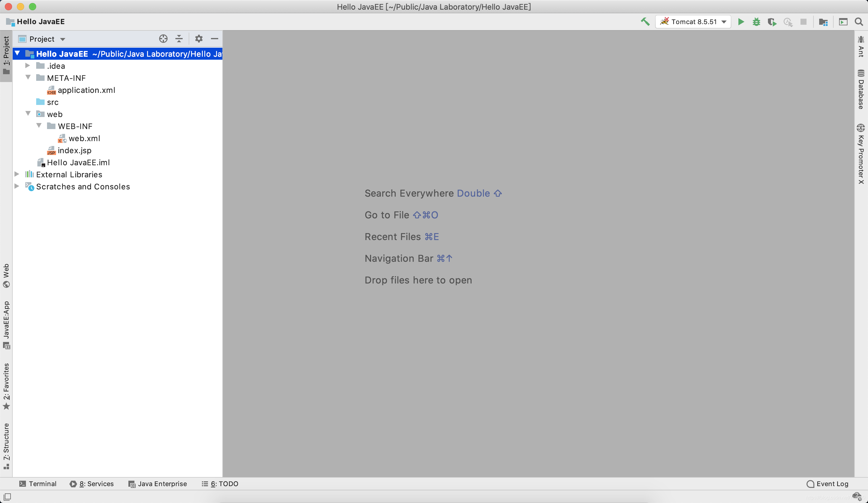Toggle tool window bars with corner icon
Screen dimensions: 868x503
pos(7,496)
